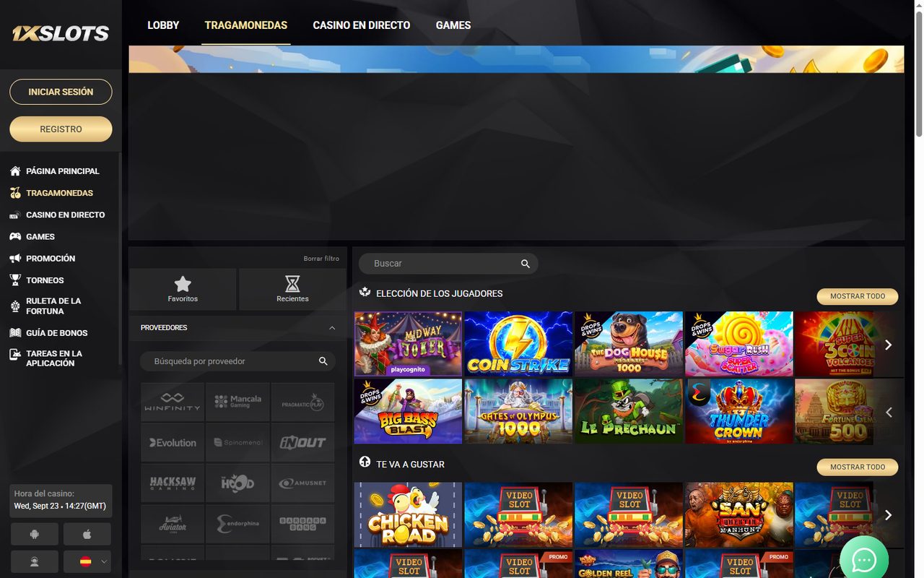Click the 1XSLOTS logo

click(x=61, y=33)
